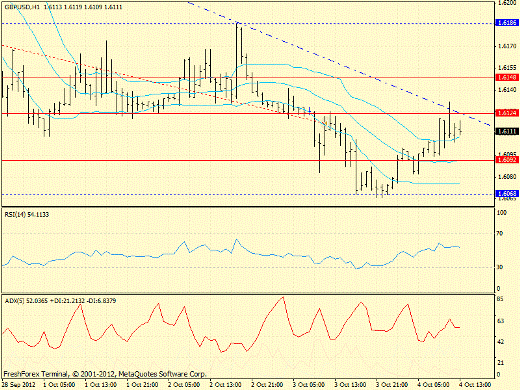The height and width of the screenshot is (390, 520).
Task: Click the 1.6140 price axis value
Action: tap(507, 89)
